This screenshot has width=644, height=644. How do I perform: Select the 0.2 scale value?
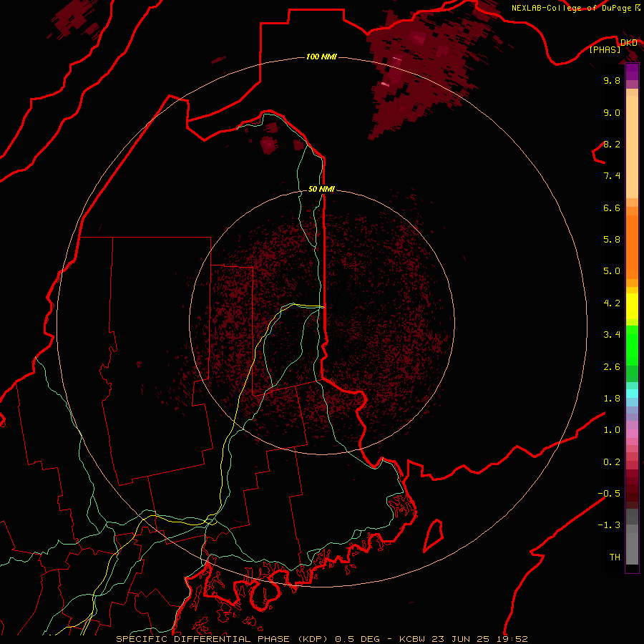(612, 462)
